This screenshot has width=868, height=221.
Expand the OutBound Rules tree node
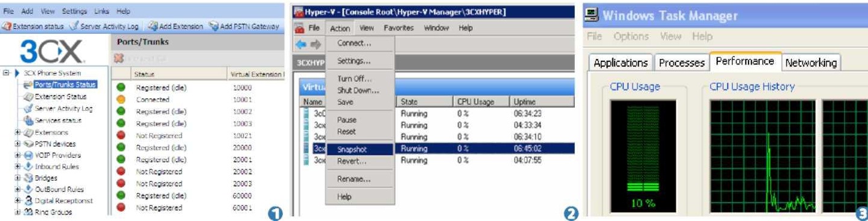[x=17, y=190]
